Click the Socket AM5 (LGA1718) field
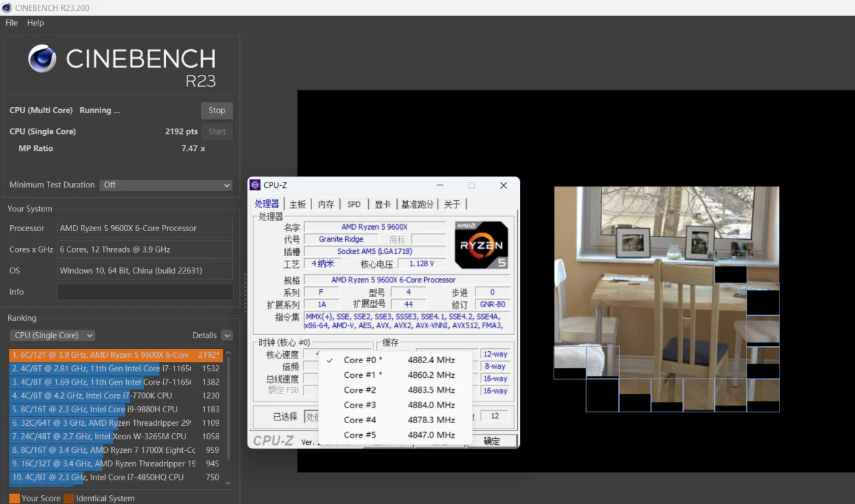The height and width of the screenshot is (504, 855). point(375,251)
